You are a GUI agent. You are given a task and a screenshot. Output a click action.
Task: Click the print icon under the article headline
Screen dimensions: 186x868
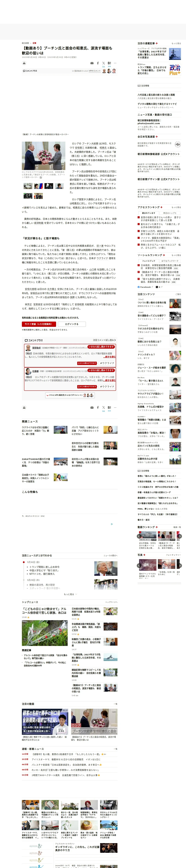coord(24,63)
